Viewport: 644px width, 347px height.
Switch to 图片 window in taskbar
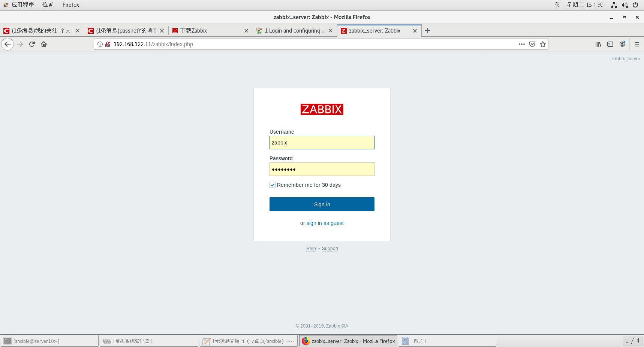click(x=447, y=341)
